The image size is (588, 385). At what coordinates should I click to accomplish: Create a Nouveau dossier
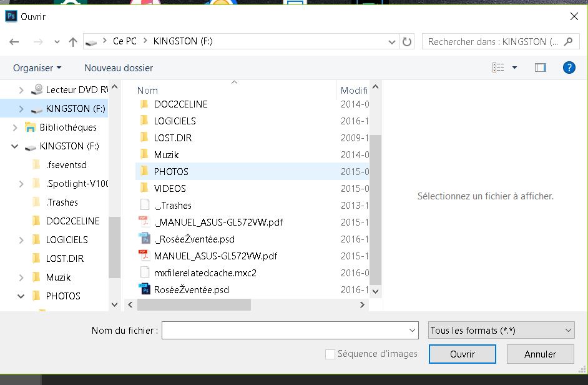tap(119, 68)
